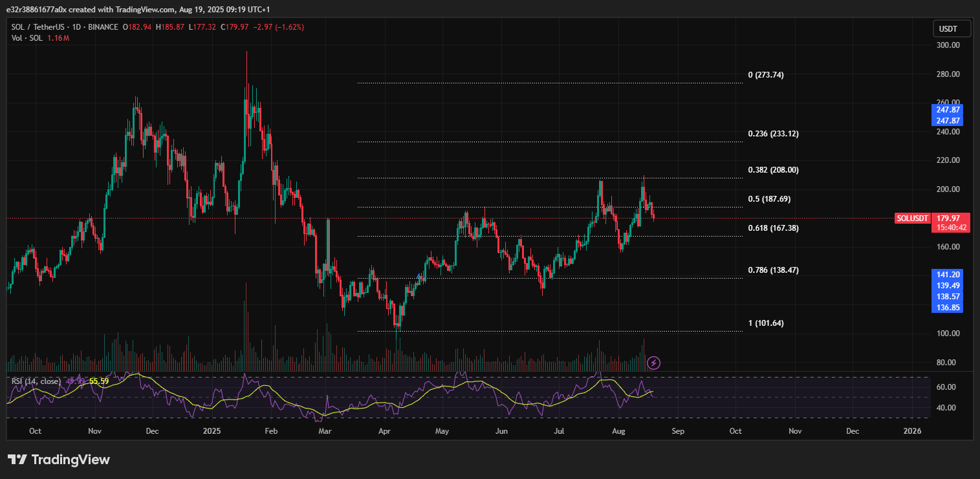The width and height of the screenshot is (980, 479).
Task: Click the purple lightning flash trade icon
Action: pos(653,363)
